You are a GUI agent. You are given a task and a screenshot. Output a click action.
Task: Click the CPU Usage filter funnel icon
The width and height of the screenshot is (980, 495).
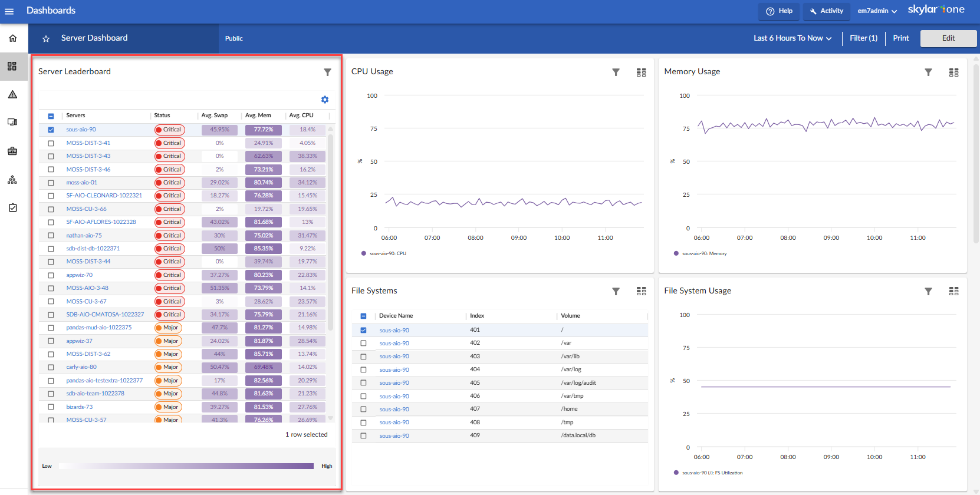[616, 72]
